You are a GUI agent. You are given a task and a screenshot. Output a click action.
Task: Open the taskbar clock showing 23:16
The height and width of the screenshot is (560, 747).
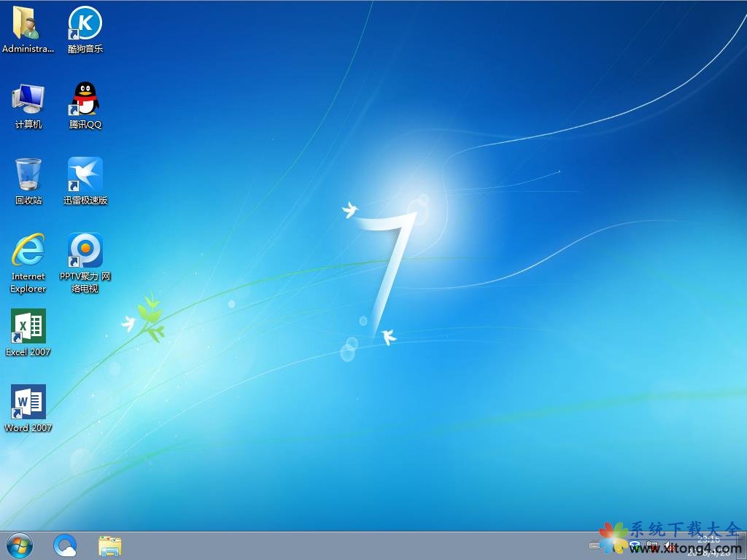pos(708,545)
